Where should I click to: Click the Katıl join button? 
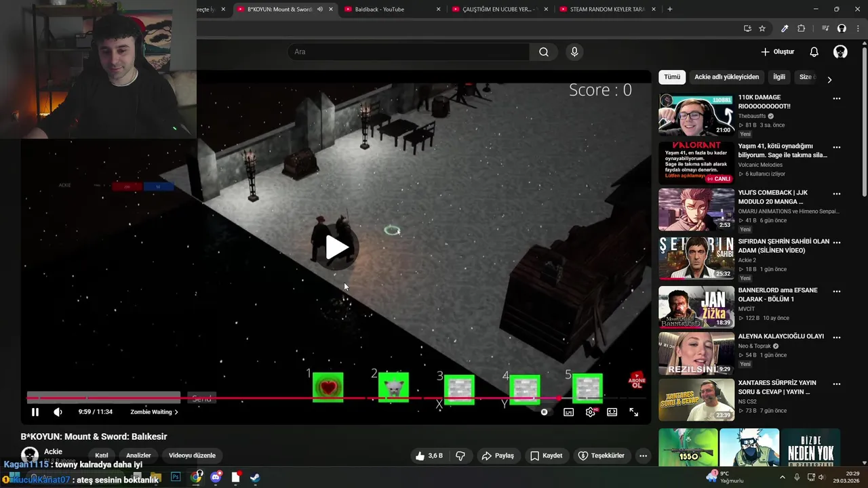coord(102,455)
